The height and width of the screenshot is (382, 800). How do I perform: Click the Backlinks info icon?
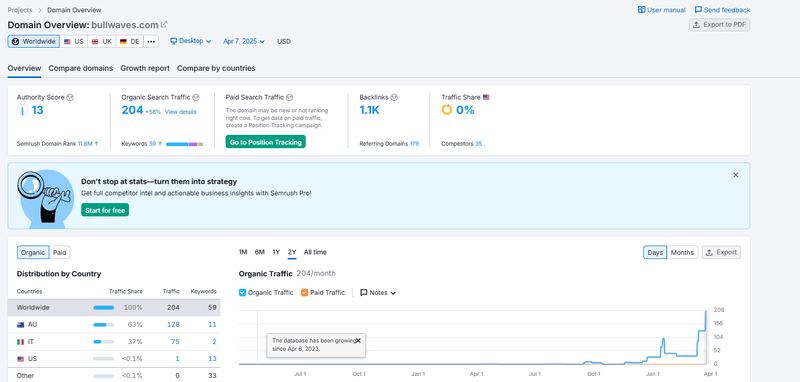394,97
